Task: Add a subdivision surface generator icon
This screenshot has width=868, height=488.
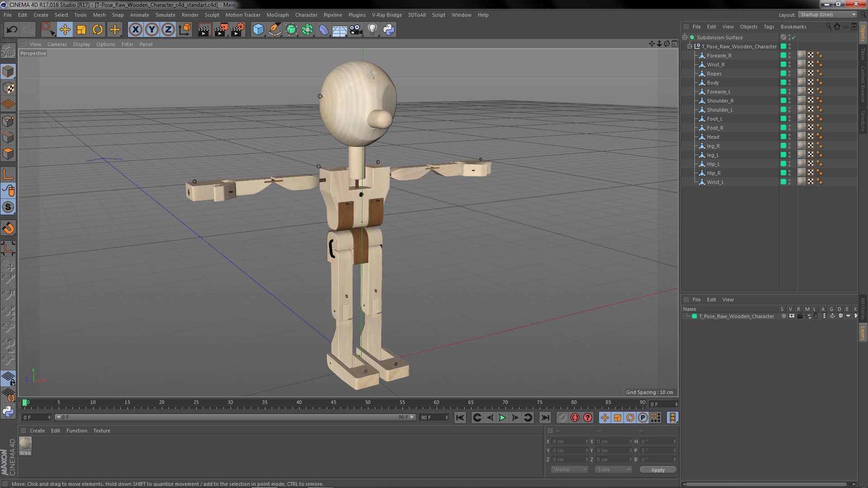Action: click(291, 30)
